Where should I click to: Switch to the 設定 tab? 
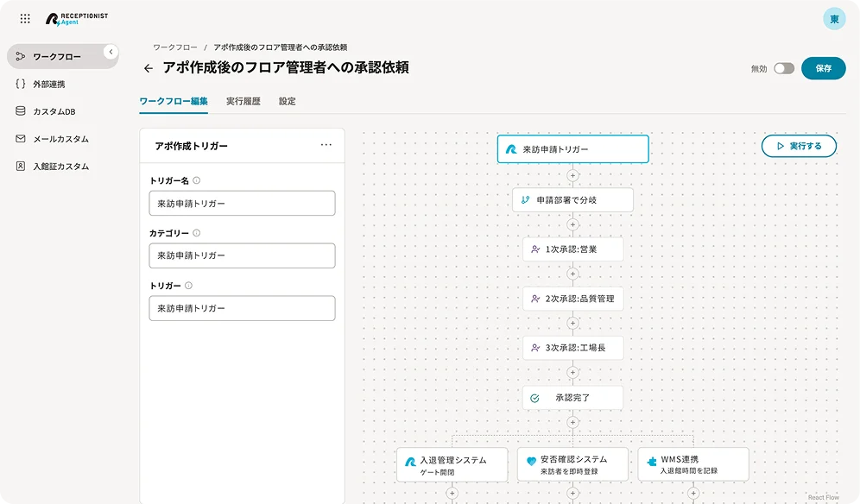pyautogui.click(x=287, y=102)
